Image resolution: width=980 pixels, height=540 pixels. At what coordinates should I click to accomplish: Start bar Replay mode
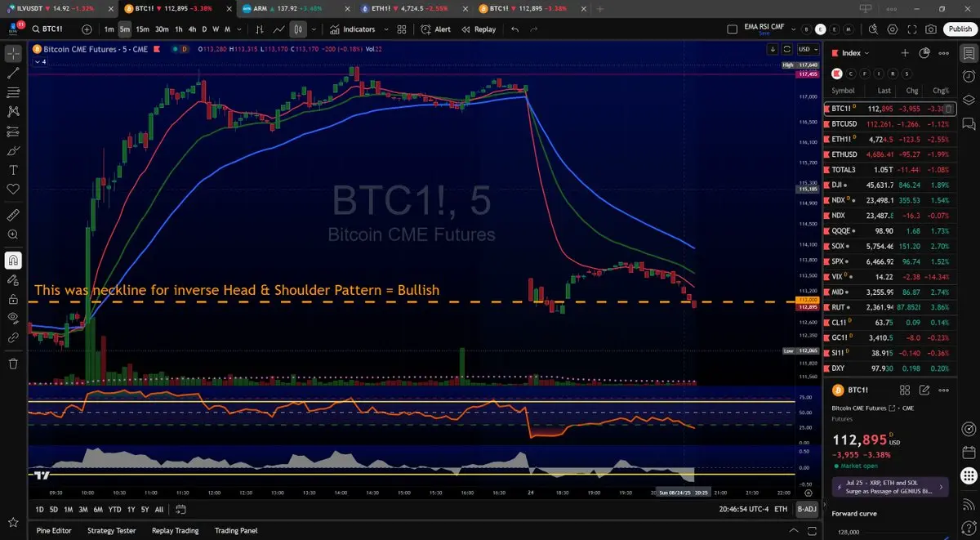(x=479, y=29)
